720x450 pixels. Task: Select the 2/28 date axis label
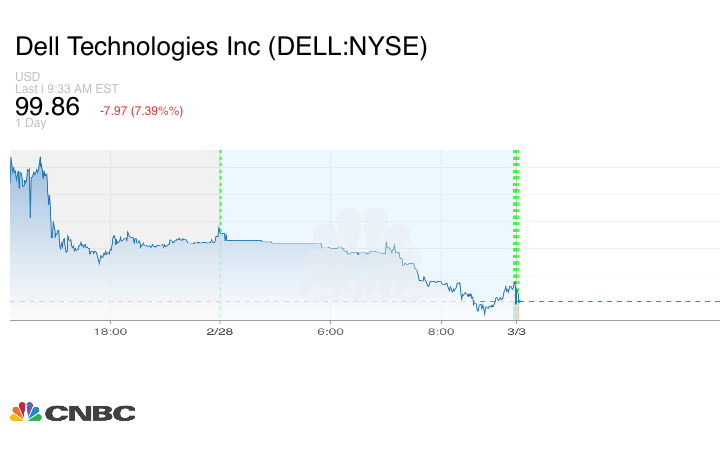220,331
